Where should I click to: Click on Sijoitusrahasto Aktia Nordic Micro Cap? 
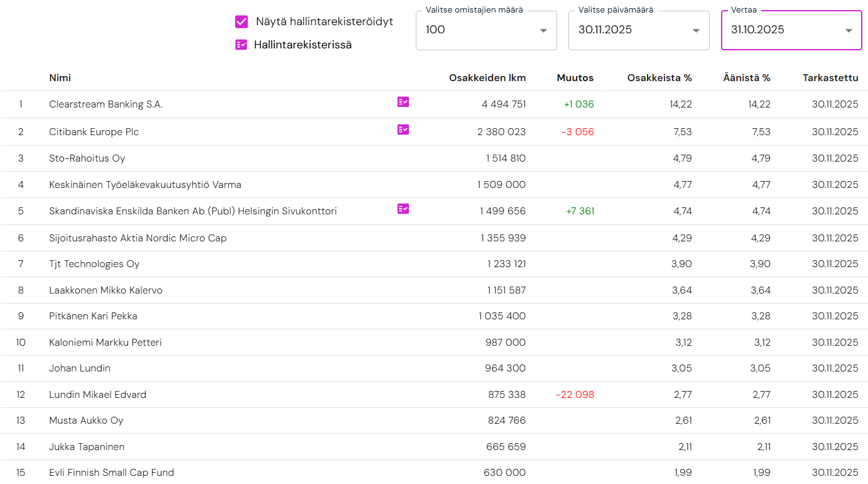pos(138,238)
